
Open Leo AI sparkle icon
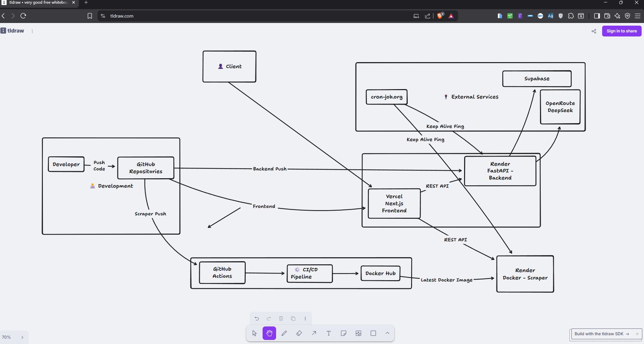617,16
